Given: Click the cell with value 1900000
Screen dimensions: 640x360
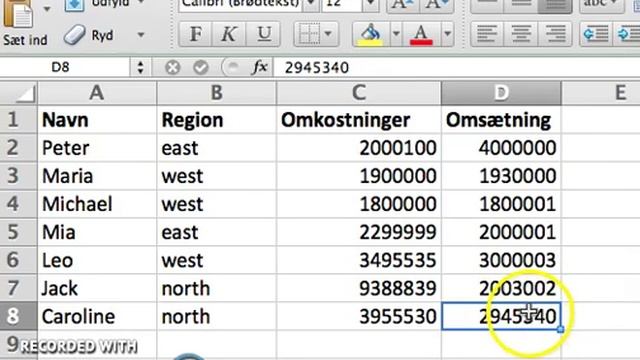Looking at the screenshot, I should pyautogui.click(x=359, y=176).
